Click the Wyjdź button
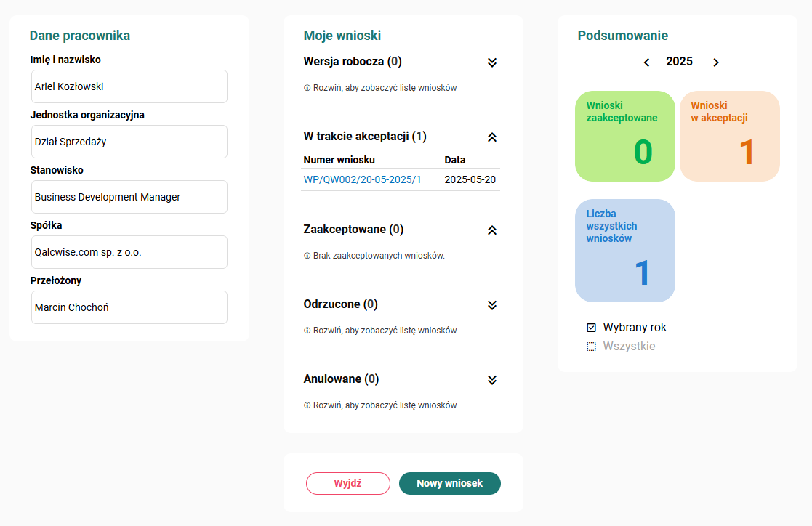 347,483
